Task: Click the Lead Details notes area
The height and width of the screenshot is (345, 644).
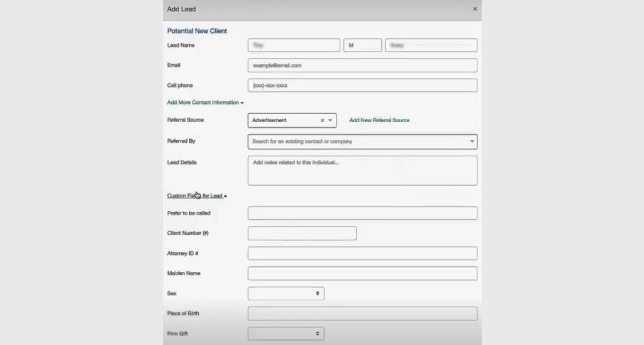Action: click(362, 170)
